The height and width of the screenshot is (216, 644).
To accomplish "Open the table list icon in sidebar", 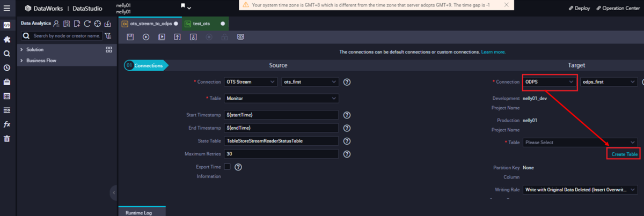I will [x=6, y=96].
